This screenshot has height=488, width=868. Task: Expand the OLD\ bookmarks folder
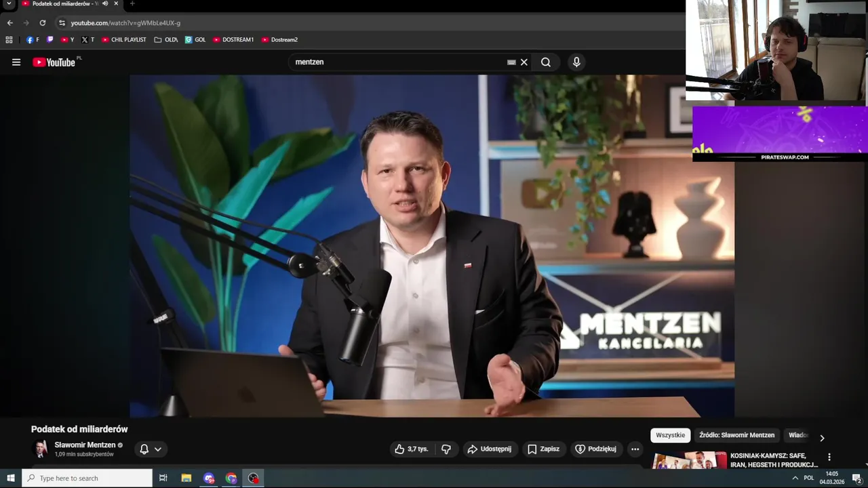click(165, 40)
